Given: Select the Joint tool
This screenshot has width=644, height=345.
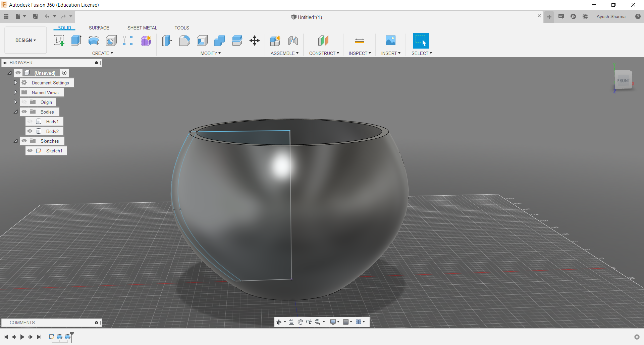Looking at the screenshot, I should [x=293, y=41].
